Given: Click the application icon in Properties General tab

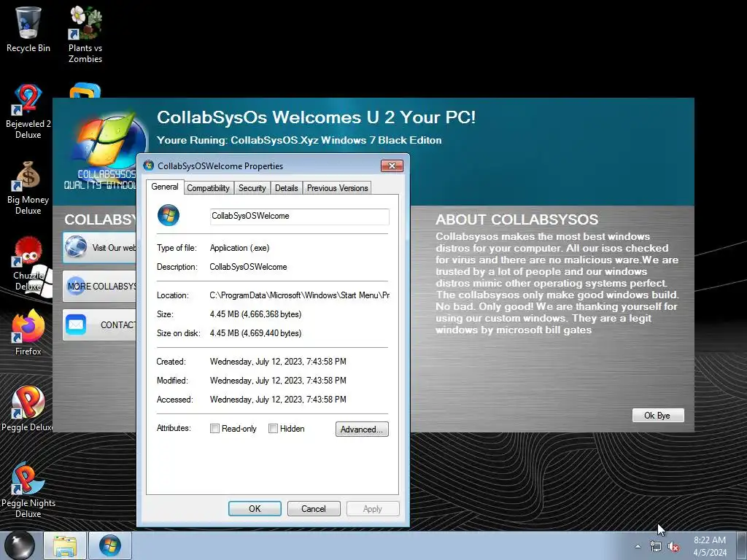Looking at the screenshot, I should [x=169, y=215].
